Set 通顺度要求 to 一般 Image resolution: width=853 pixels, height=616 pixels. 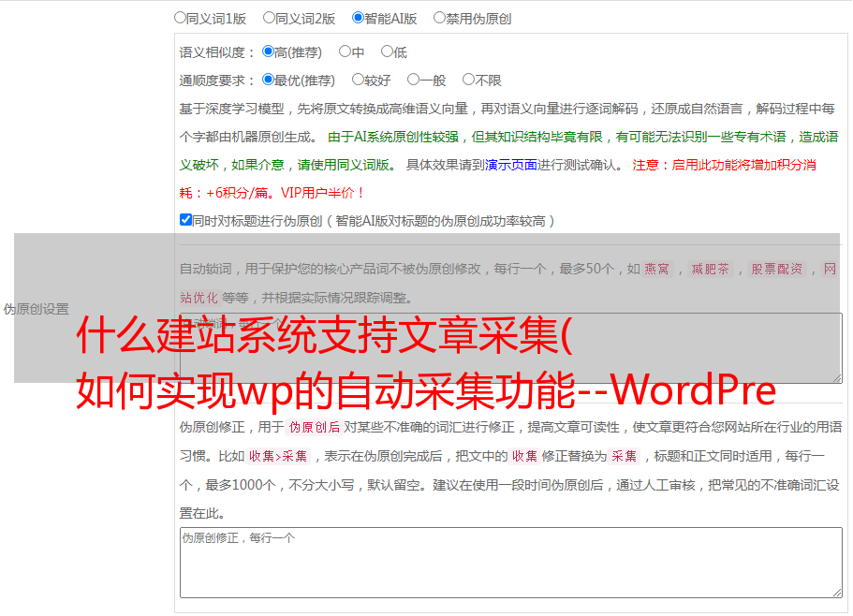click(413, 80)
